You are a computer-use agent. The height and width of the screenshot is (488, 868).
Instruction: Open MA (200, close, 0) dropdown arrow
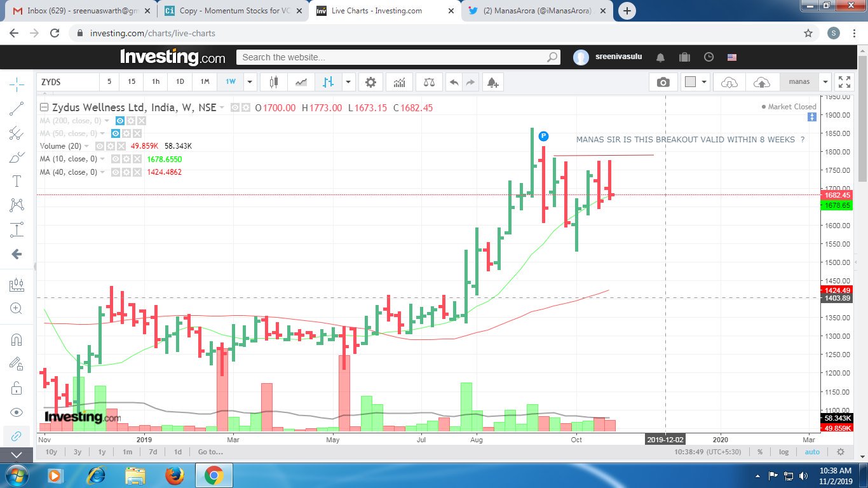click(106, 121)
